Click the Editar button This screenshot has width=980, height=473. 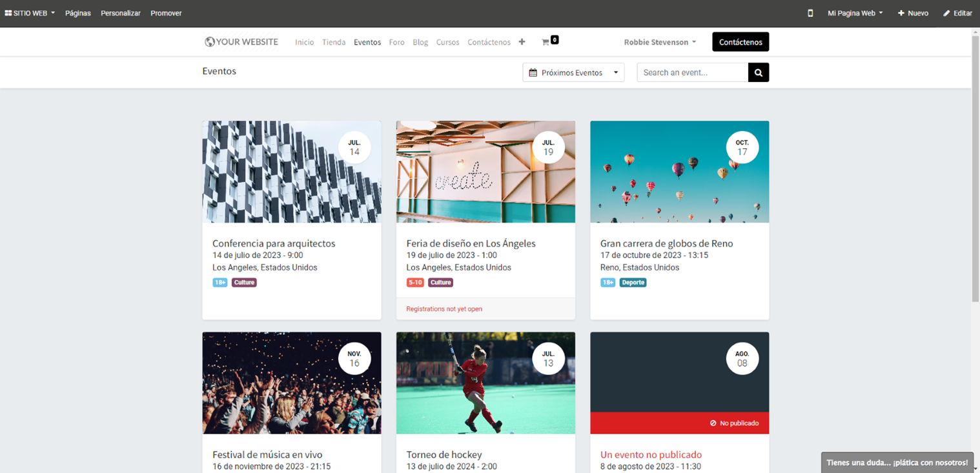tap(957, 13)
